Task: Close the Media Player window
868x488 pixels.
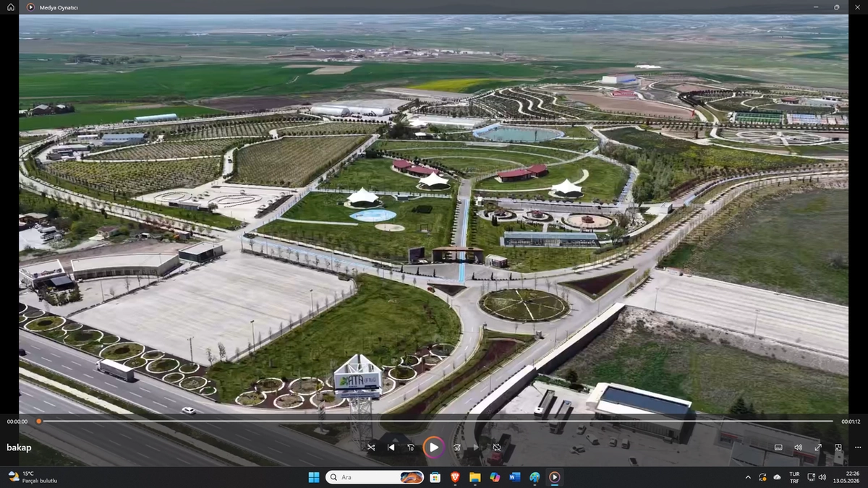Action: click(856, 7)
